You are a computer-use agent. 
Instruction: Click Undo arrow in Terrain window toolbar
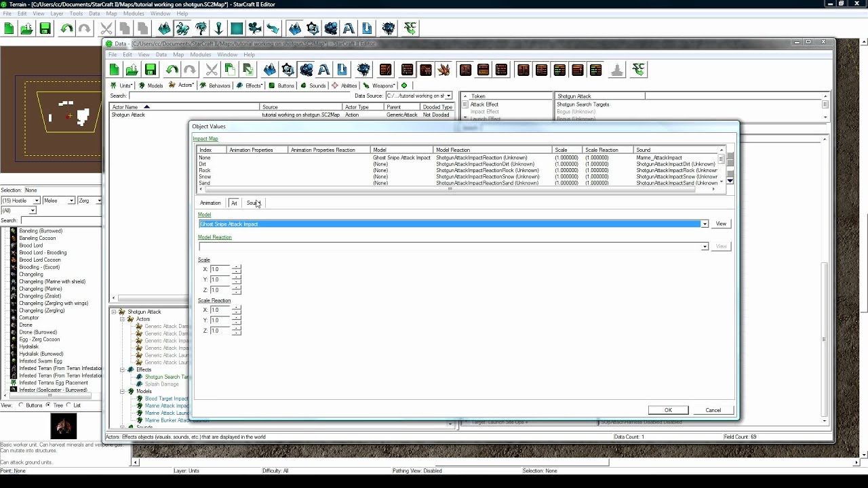click(66, 28)
